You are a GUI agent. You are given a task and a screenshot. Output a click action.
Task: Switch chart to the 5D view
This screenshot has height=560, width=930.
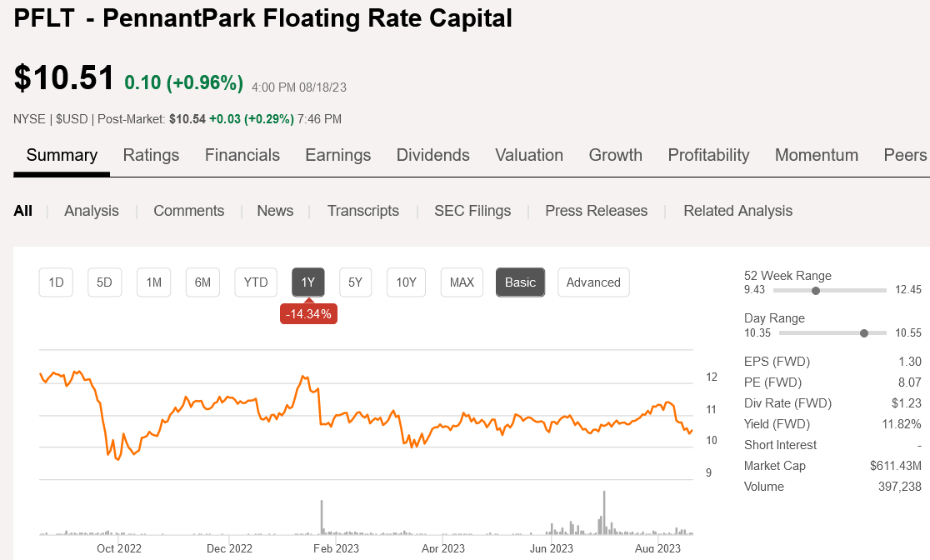(x=104, y=282)
